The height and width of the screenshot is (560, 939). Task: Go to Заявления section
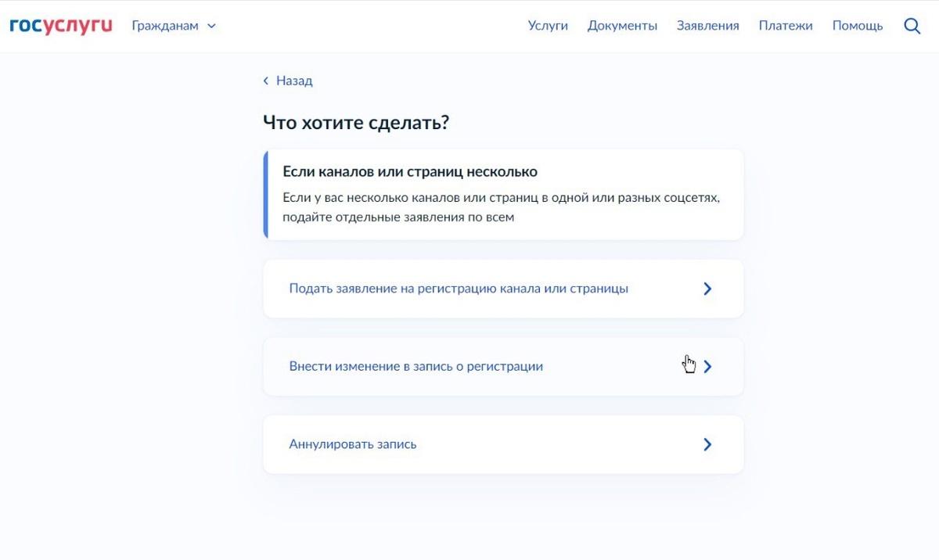707,25
